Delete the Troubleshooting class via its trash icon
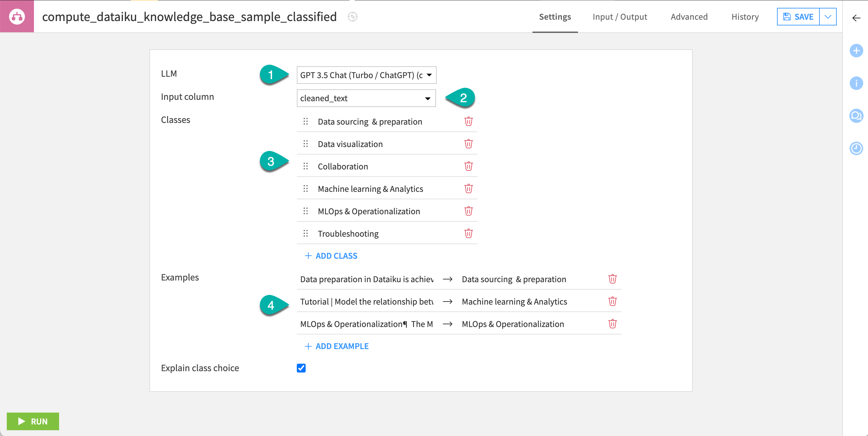 coord(469,233)
